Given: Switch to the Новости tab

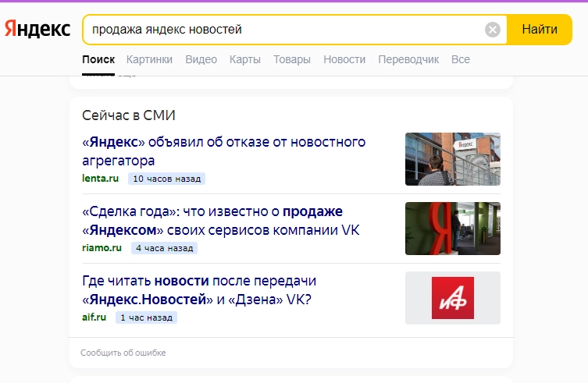Looking at the screenshot, I should point(344,59).
